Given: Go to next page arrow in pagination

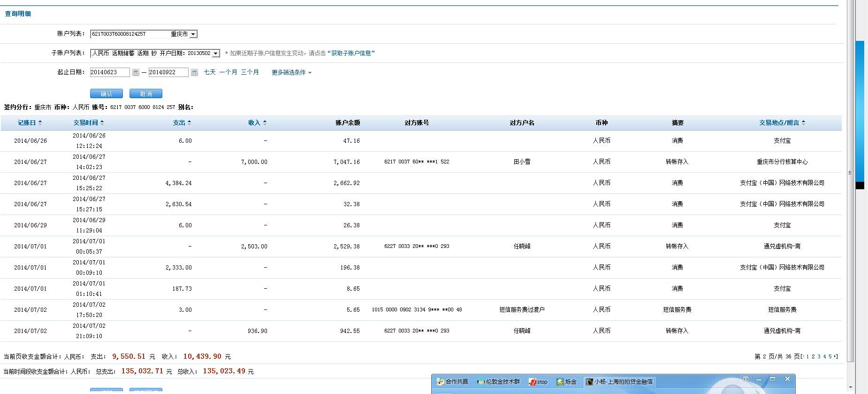Looking at the screenshot, I should point(836,356).
